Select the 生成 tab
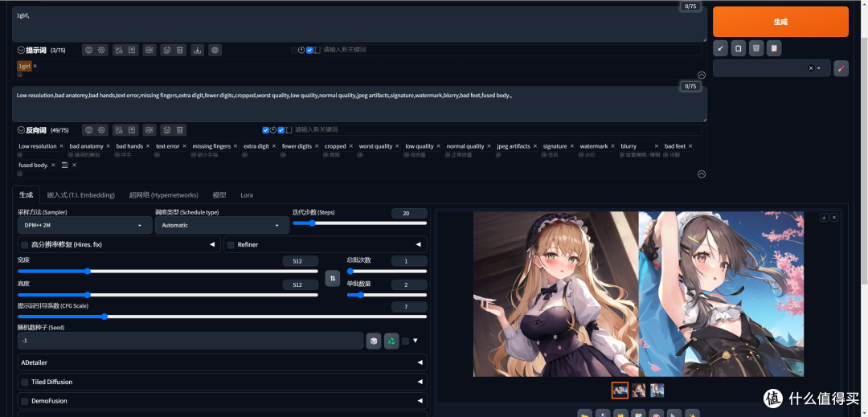This screenshot has height=417, width=868. [26, 195]
